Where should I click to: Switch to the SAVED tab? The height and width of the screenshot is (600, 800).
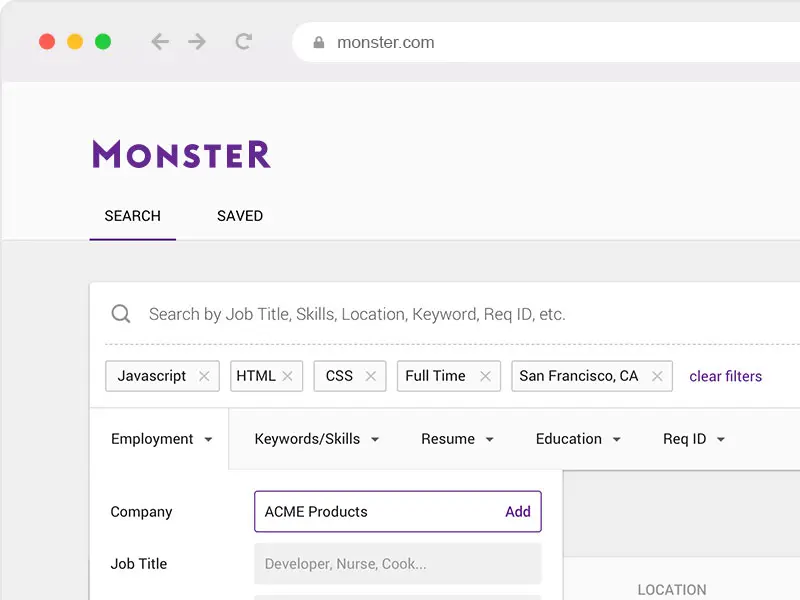tap(240, 216)
